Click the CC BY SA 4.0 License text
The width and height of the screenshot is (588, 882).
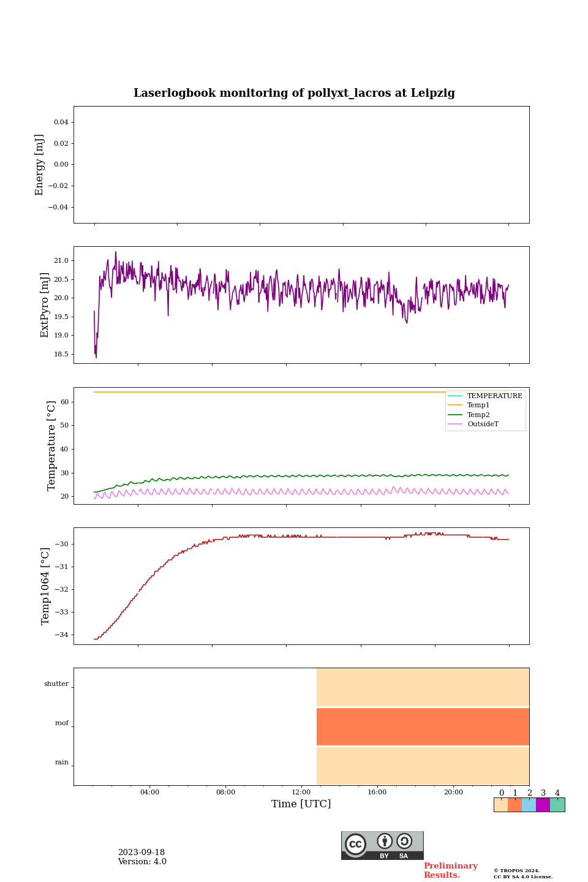(x=523, y=876)
